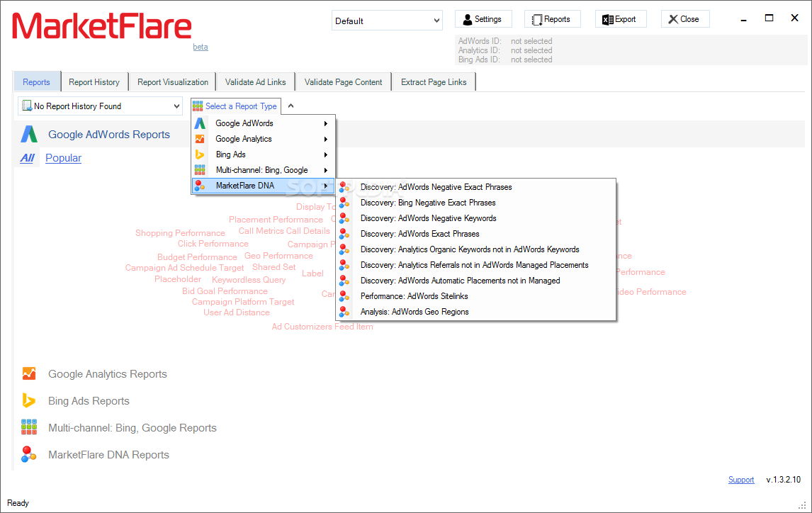Click the AdWords icon in the report type menu
The height and width of the screenshot is (513, 812).
coord(200,123)
